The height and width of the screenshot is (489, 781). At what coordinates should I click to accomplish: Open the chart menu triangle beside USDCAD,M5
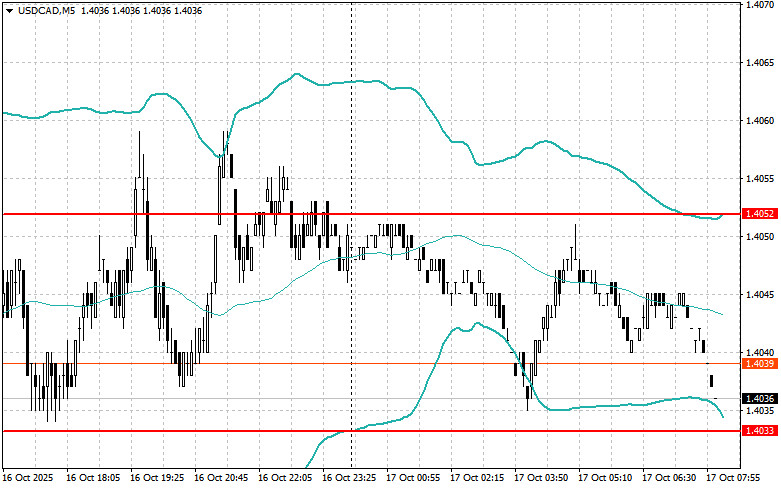(10, 10)
